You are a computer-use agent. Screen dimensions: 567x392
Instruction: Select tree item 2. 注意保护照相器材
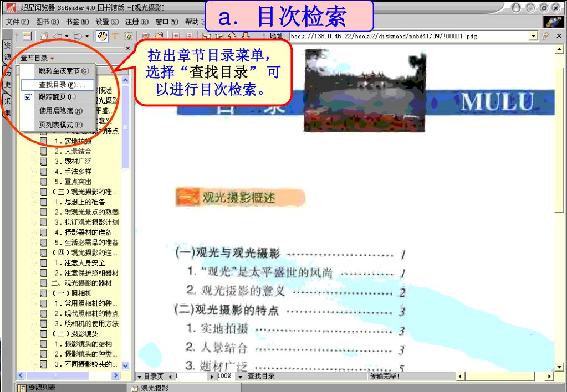point(86,273)
